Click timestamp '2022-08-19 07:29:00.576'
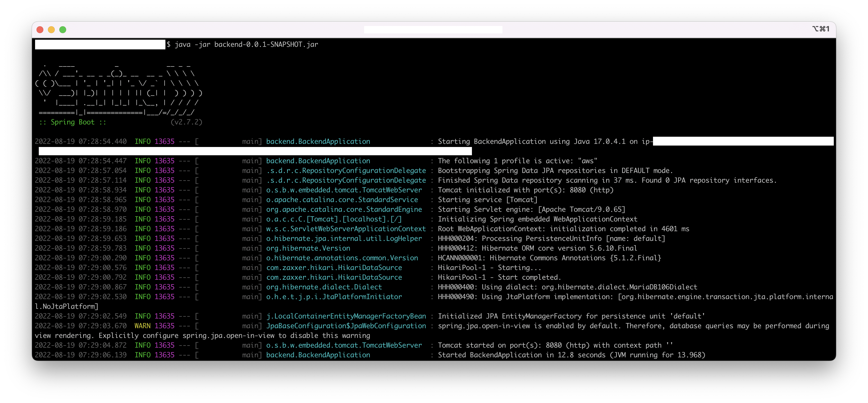 [x=81, y=268]
